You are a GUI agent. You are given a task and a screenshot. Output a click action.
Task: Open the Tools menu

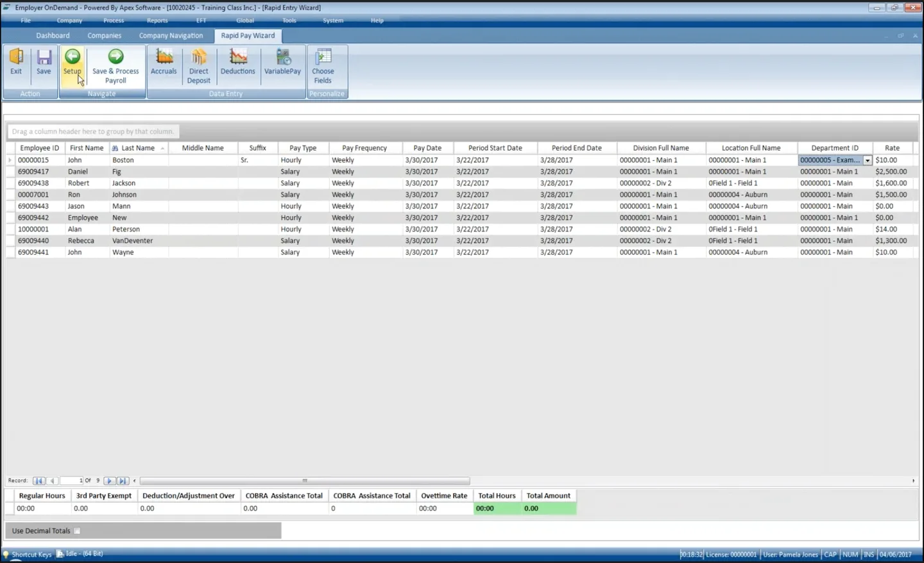pyautogui.click(x=289, y=20)
